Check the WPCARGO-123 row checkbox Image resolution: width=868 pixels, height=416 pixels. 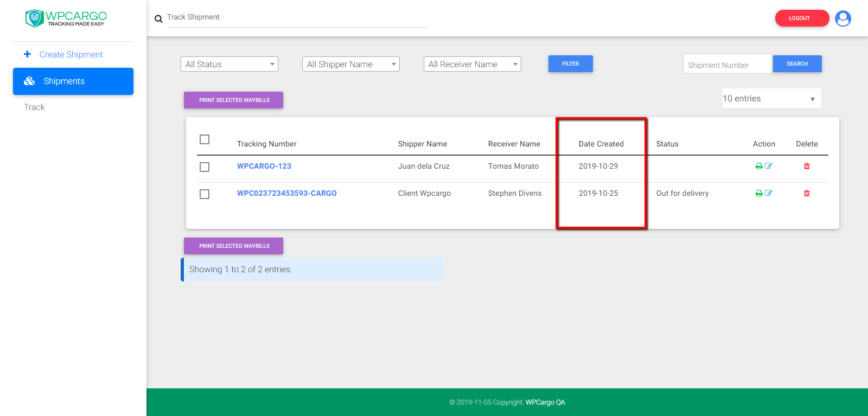pos(205,167)
